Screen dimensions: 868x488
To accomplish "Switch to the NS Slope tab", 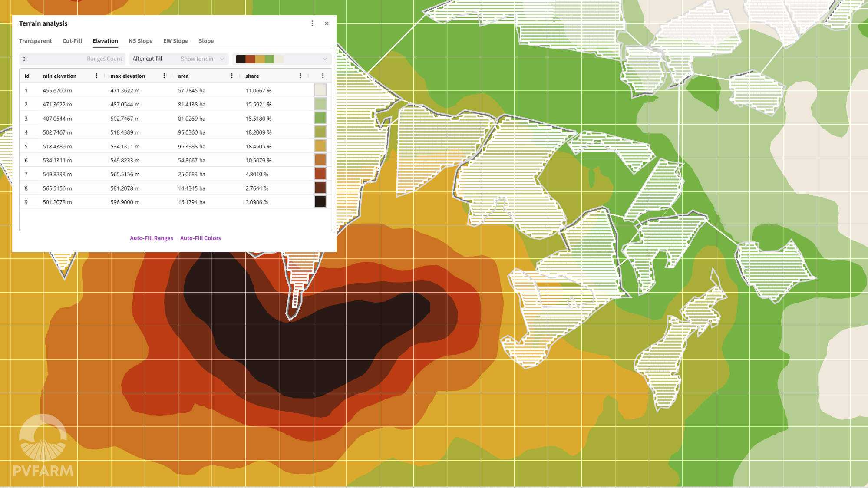I will click(x=140, y=41).
